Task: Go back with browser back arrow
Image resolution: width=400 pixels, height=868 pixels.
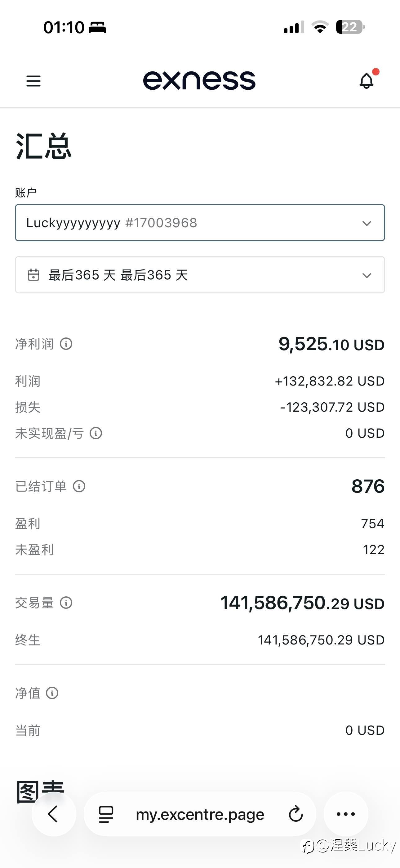Action: pos(54,814)
